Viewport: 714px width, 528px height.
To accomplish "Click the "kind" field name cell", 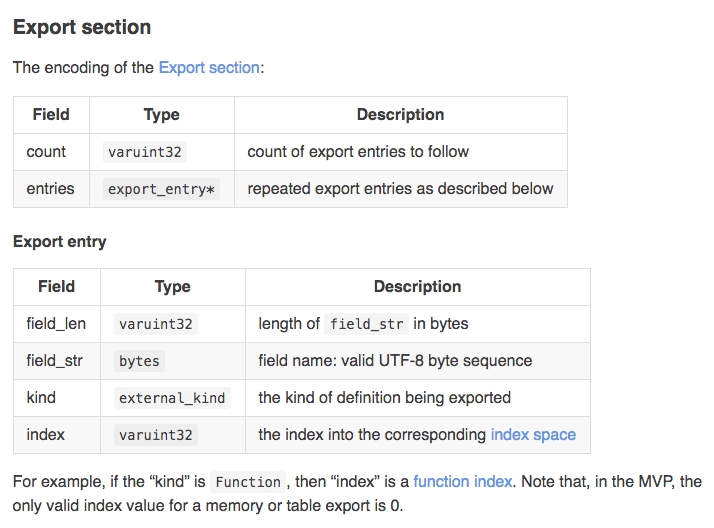I will point(41,398).
